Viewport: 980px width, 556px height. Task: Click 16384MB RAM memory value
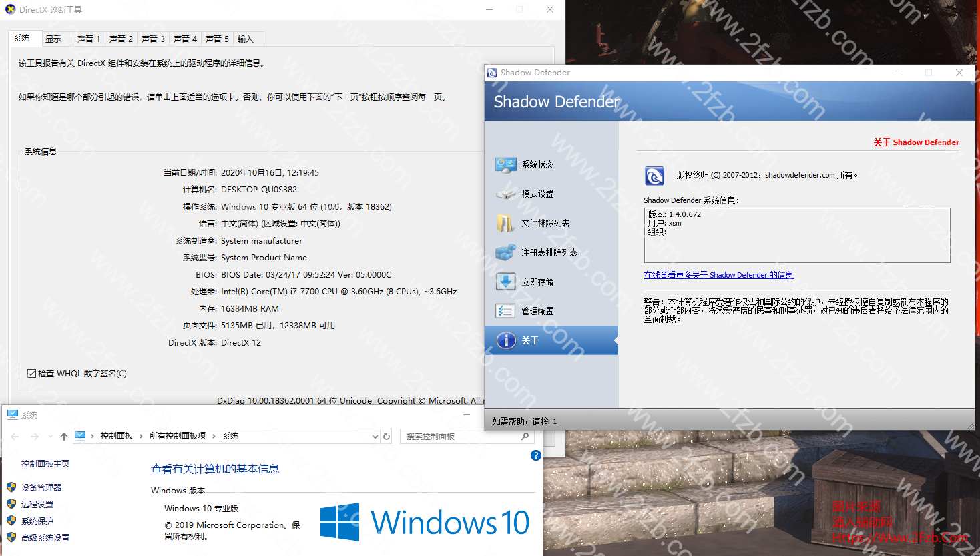coord(250,309)
